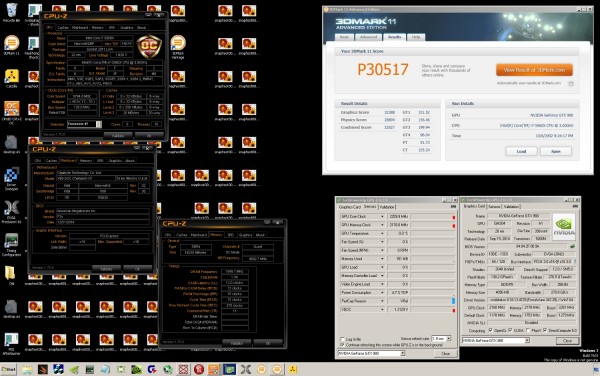Open the 3DMark Vantage desktop shortcut
The image size is (600, 376).
pyautogui.click(x=178, y=47)
